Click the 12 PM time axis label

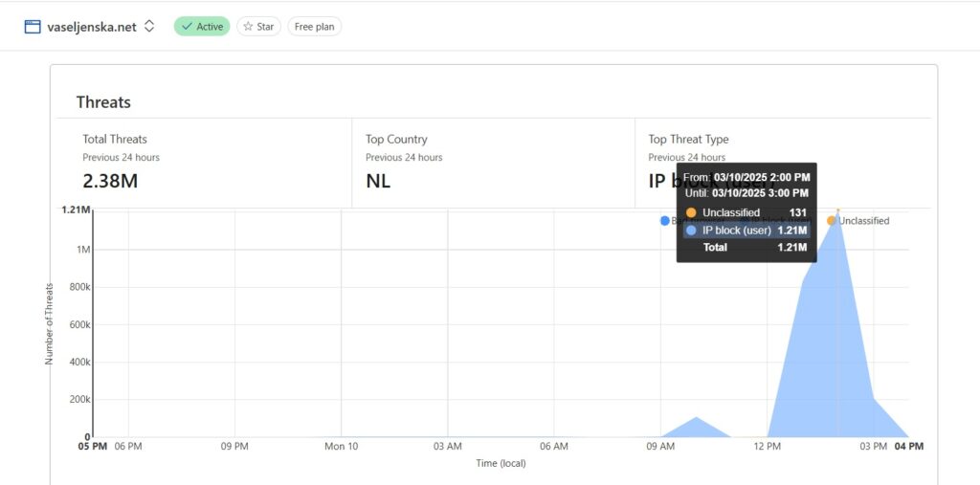click(767, 446)
